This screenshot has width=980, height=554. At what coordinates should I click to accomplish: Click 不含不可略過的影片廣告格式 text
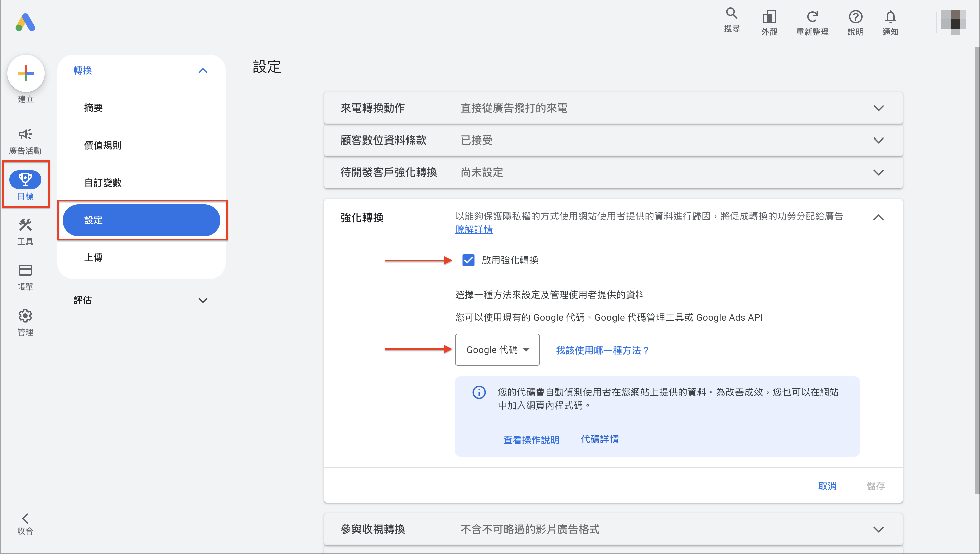(530, 529)
